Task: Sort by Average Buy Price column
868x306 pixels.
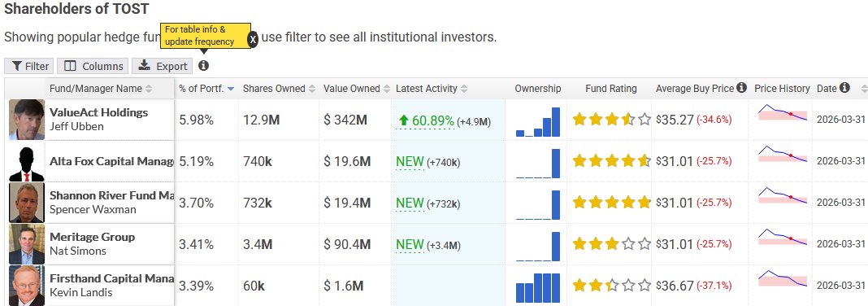Action: click(x=695, y=88)
